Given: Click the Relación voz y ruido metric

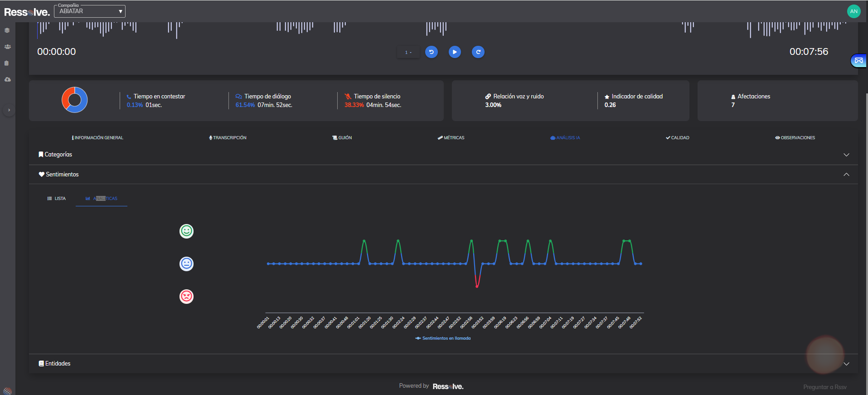Looking at the screenshot, I should click(514, 101).
